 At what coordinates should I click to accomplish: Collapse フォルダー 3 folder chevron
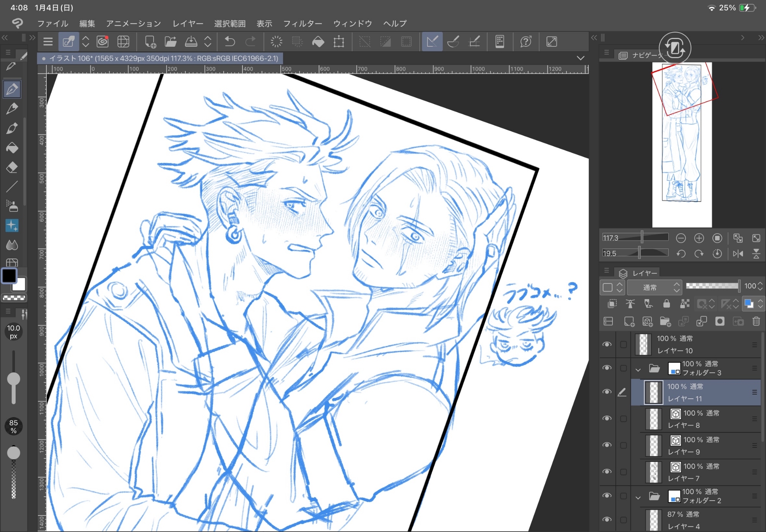coord(638,370)
